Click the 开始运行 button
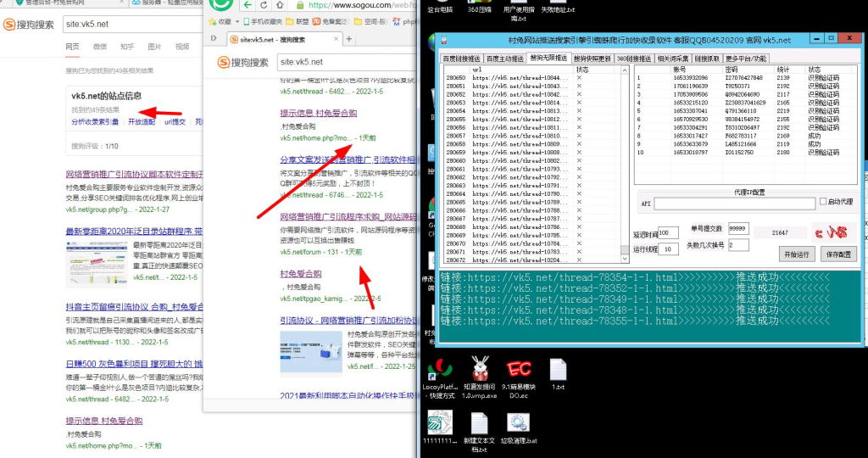Viewport: 868px width, 458px height. tap(797, 254)
